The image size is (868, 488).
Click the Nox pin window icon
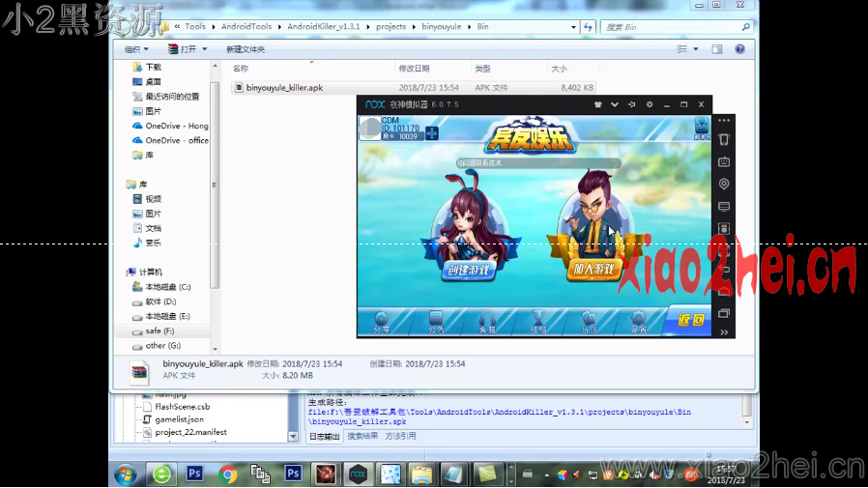click(x=631, y=104)
